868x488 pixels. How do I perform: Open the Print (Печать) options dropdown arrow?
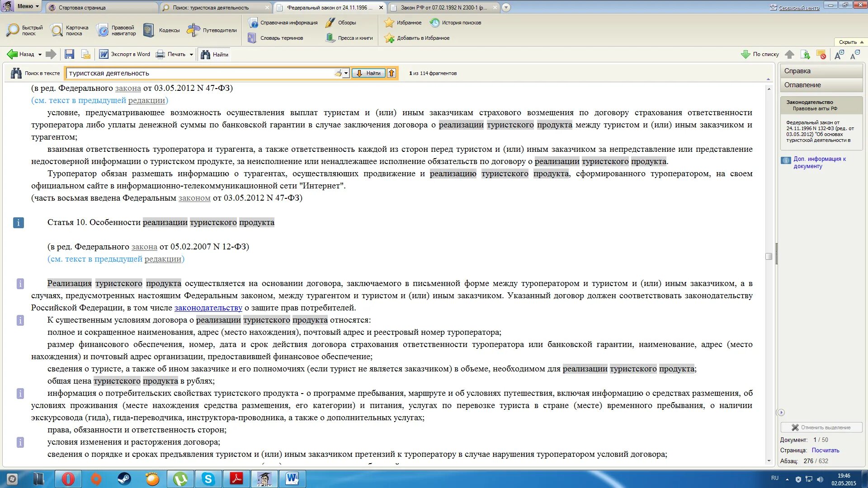pos(191,55)
